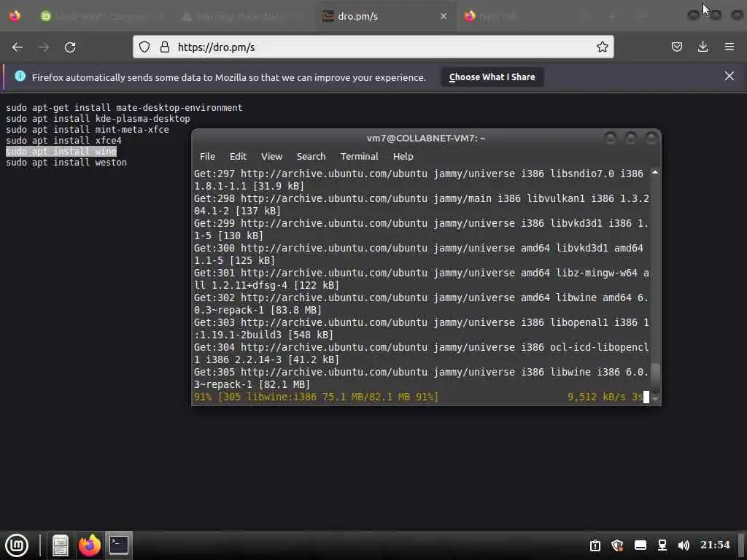Viewport: 747px width, 560px height.
Task: Open the Pocket save icon
Action: click(x=676, y=47)
